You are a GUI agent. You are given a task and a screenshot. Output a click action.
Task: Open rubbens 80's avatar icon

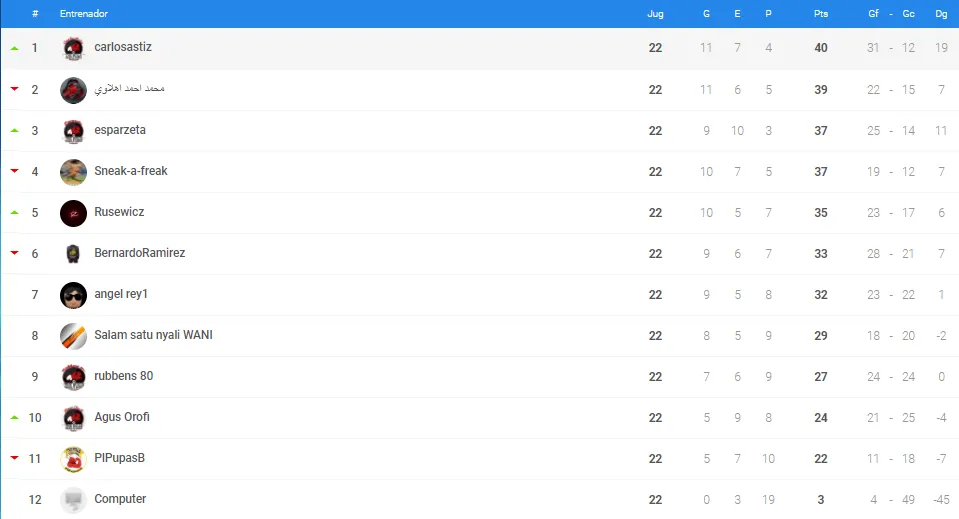click(73, 377)
